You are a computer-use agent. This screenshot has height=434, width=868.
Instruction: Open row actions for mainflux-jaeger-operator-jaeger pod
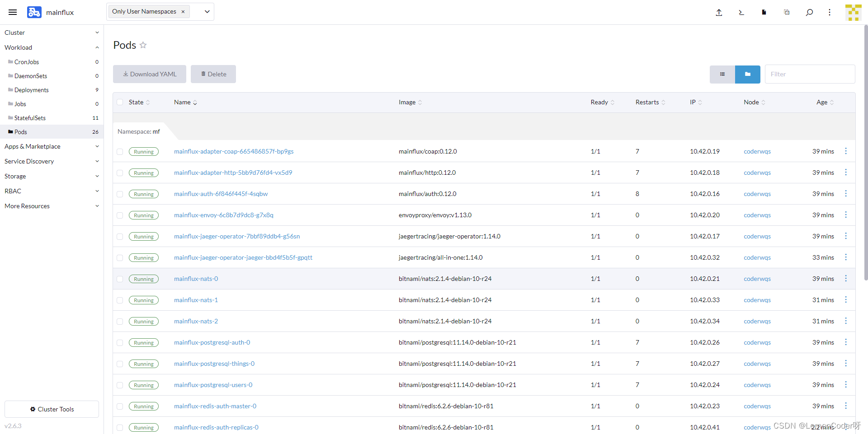(846, 257)
